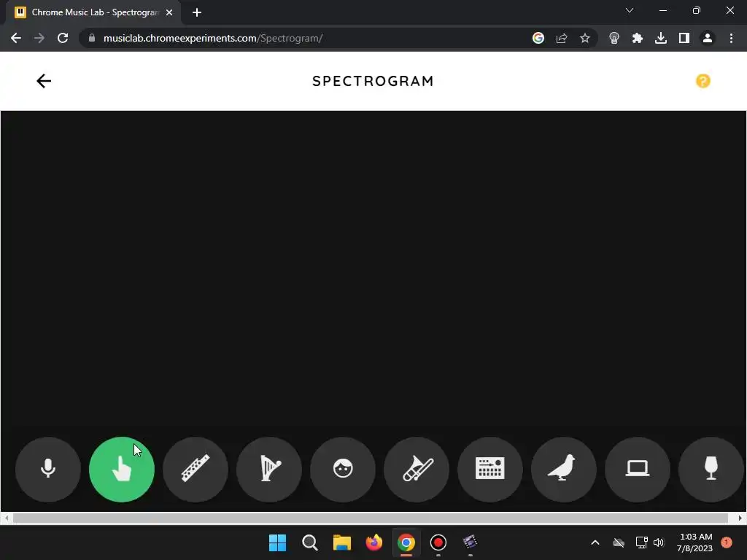The height and width of the screenshot is (560, 747).
Task: Go back using the Spectrogram page arrow
Action: (x=44, y=81)
